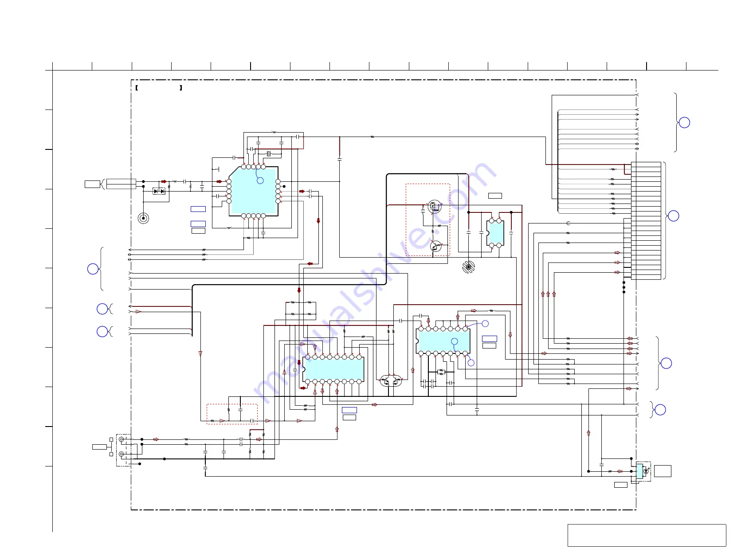Select the MOSFET symbol inside the red dashed box
Viewport: 745px width, 560px height.
point(434,207)
